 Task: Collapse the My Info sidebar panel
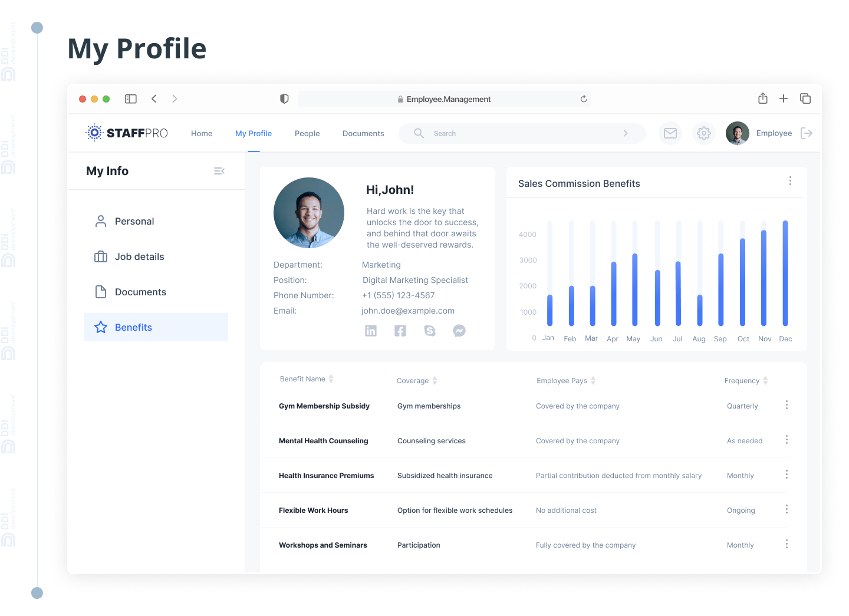click(219, 171)
